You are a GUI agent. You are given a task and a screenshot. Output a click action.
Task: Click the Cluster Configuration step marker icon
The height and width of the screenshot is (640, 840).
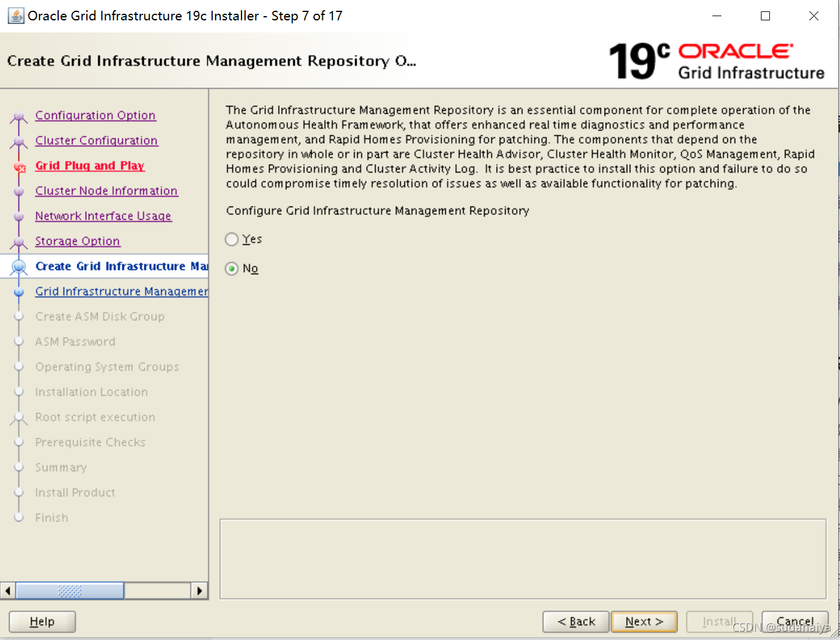click(x=19, y=141)
